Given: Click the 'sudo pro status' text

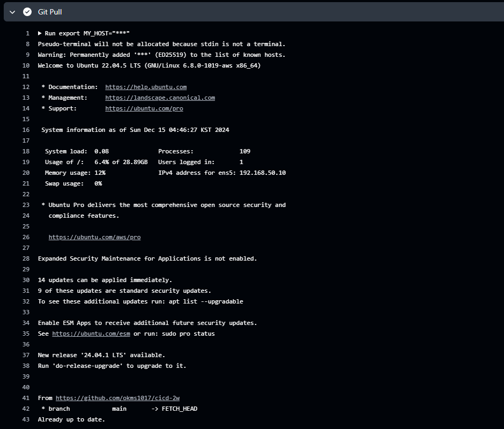Looking at the screenshot, I should tap(188, 334).
